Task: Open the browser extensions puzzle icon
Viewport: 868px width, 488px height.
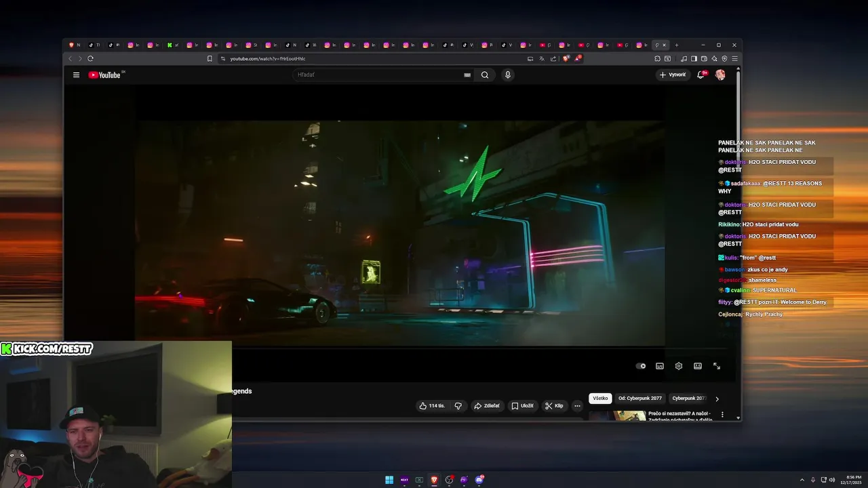Action: (x=657, y=59)
